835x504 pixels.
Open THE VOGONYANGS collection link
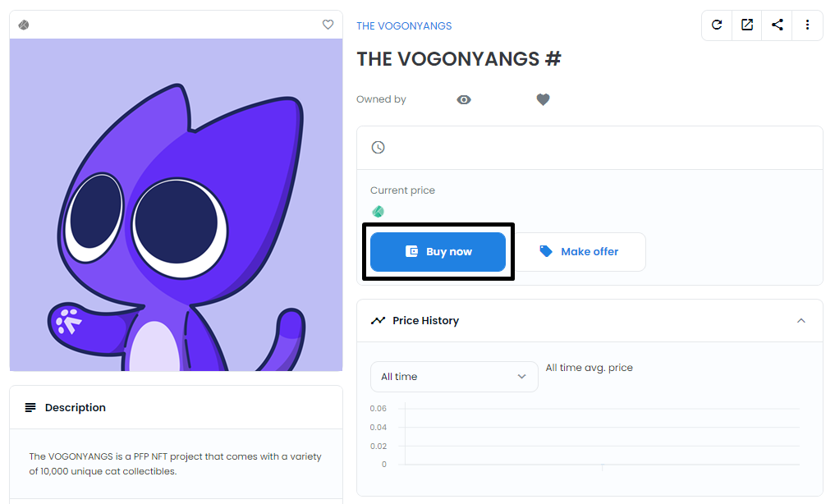coord(404,26)
